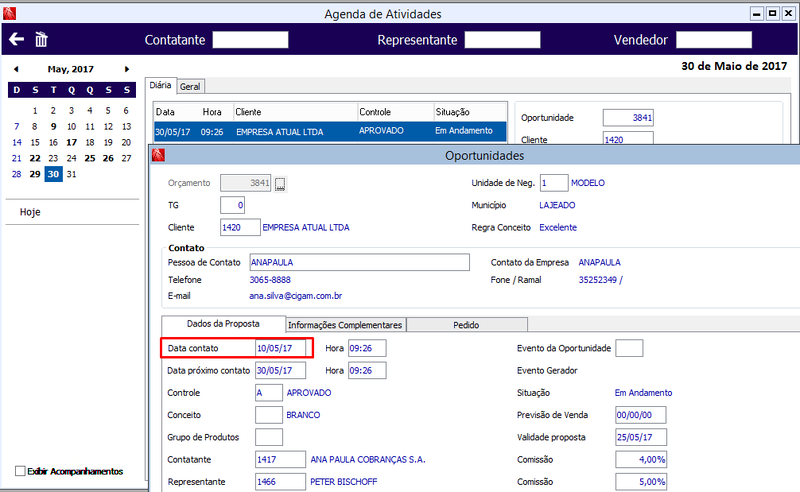This screenshot has width=800, height=492.
Task: Click the Representante field 1466
Action: coord(280,481)
